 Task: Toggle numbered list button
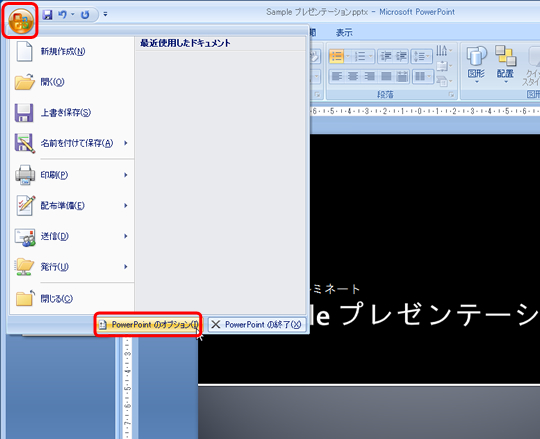tap(360, 56)
